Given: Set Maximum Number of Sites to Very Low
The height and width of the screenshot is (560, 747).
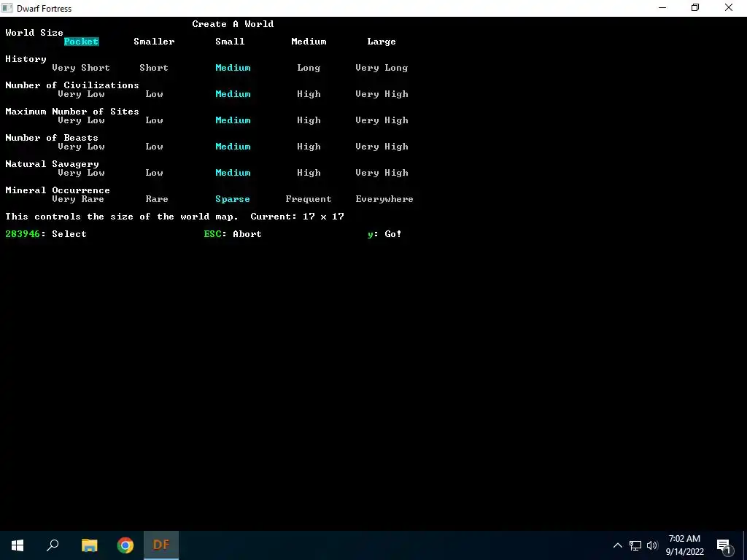Looking at the screenshot, I should [x=81, y=120].
